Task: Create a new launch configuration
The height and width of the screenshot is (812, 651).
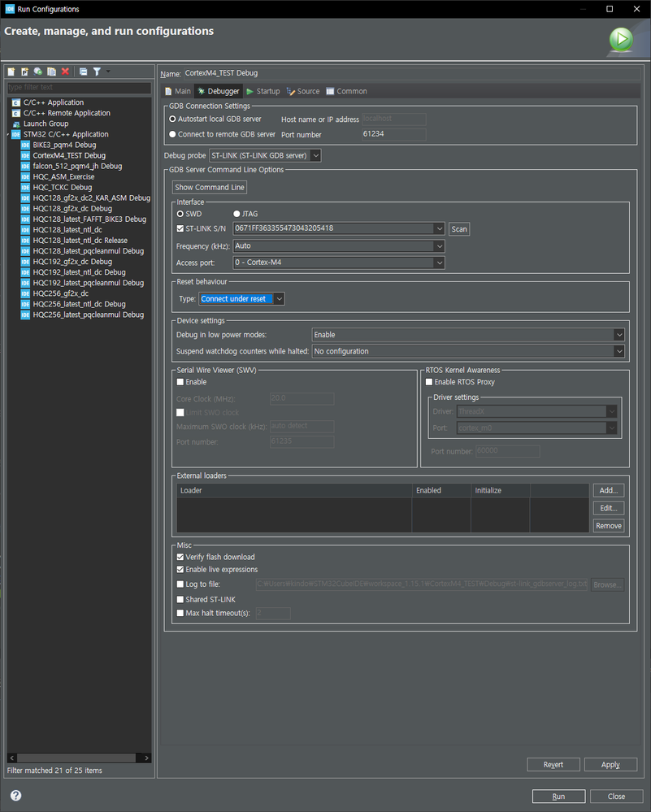Action: click(11, 72)
